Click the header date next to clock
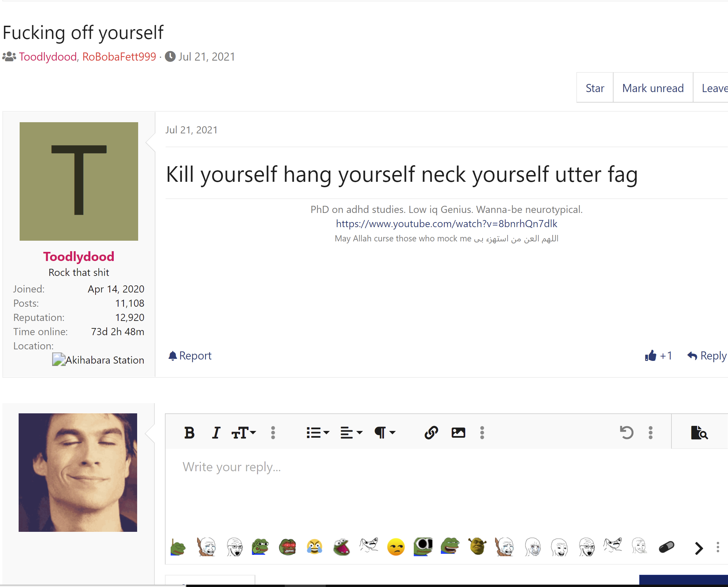Screen dimensions: 728x587 [207, 57]
